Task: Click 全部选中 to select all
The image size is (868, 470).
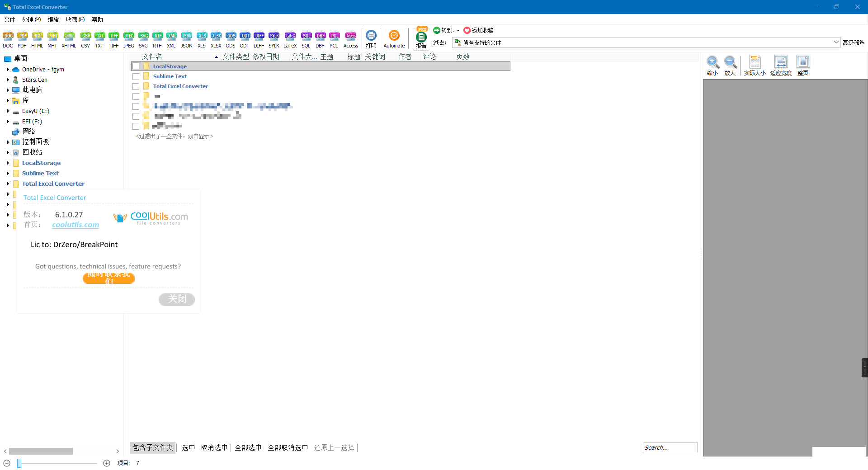Action: [248, 447]
